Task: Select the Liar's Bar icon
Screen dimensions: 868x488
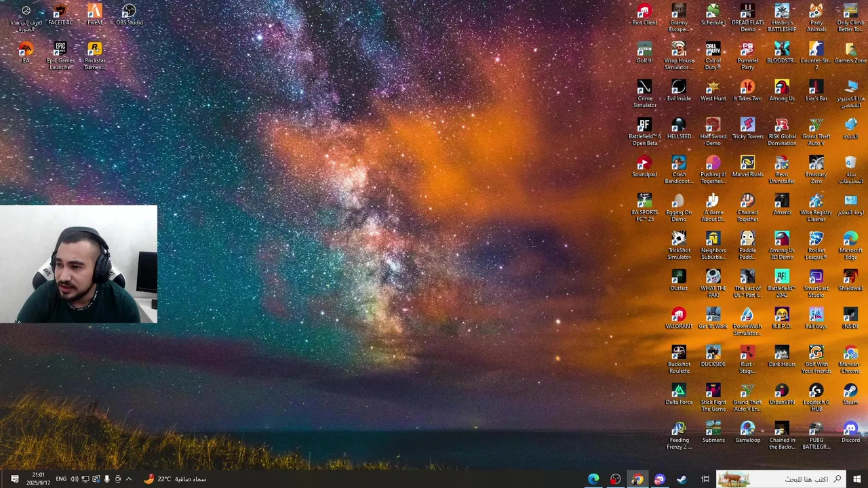Action: (x=816, y=91)
